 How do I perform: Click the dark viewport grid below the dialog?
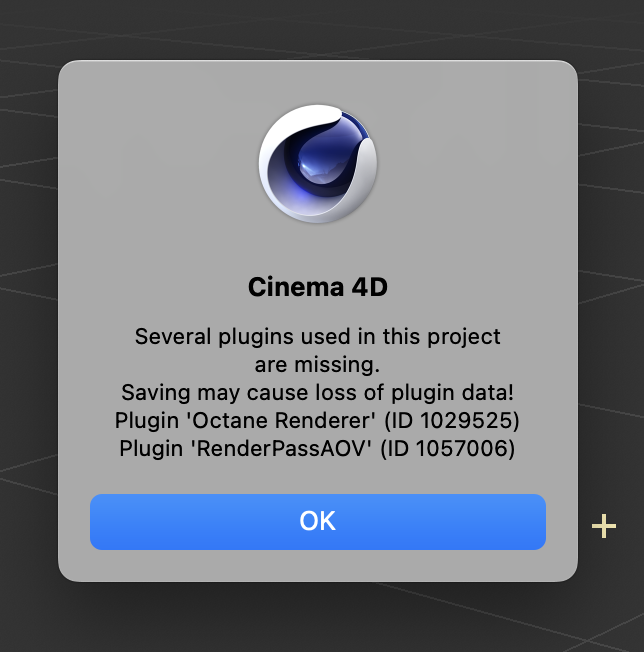point(318,617)
